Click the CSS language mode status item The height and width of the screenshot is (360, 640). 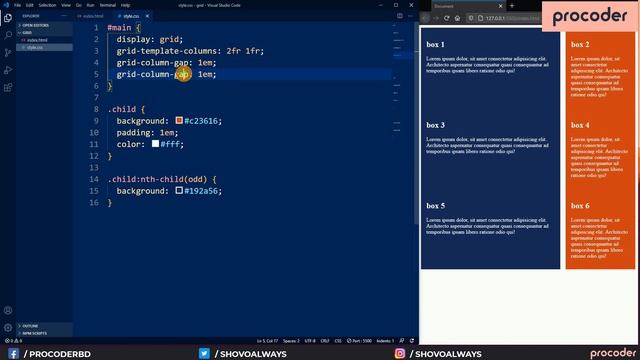338,341
